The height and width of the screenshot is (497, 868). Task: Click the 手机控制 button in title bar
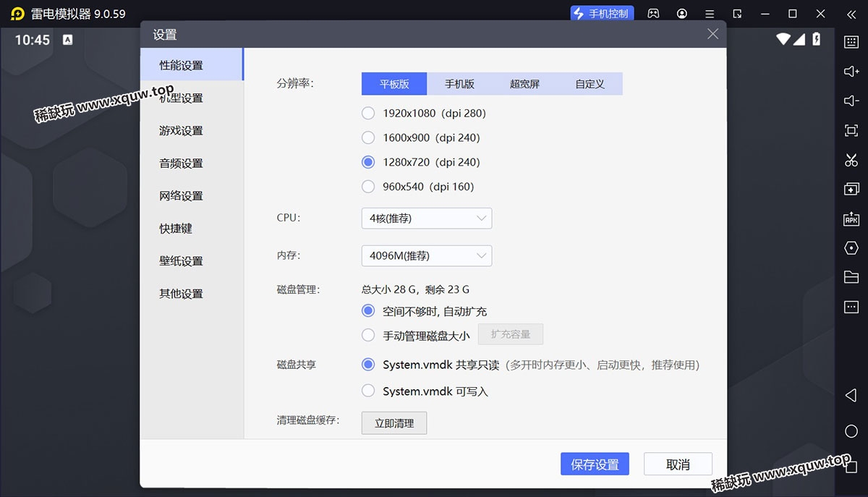602,14
